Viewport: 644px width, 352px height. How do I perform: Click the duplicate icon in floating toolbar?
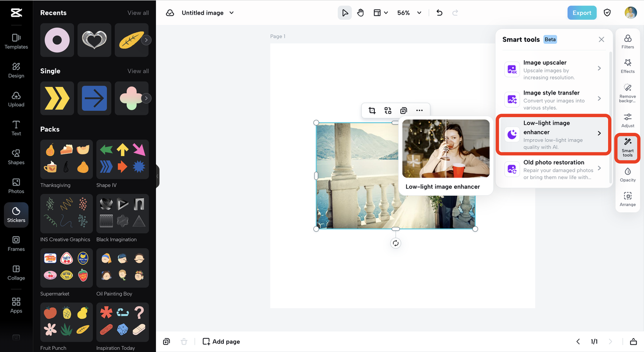(404, 111)
